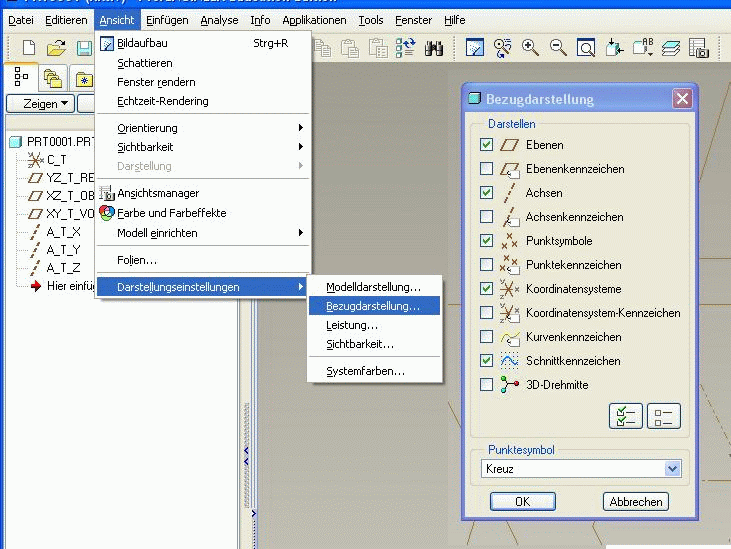Open Ansichtsmanager menu entry
The image size is (731, 549).
click(x=203, y=193)
